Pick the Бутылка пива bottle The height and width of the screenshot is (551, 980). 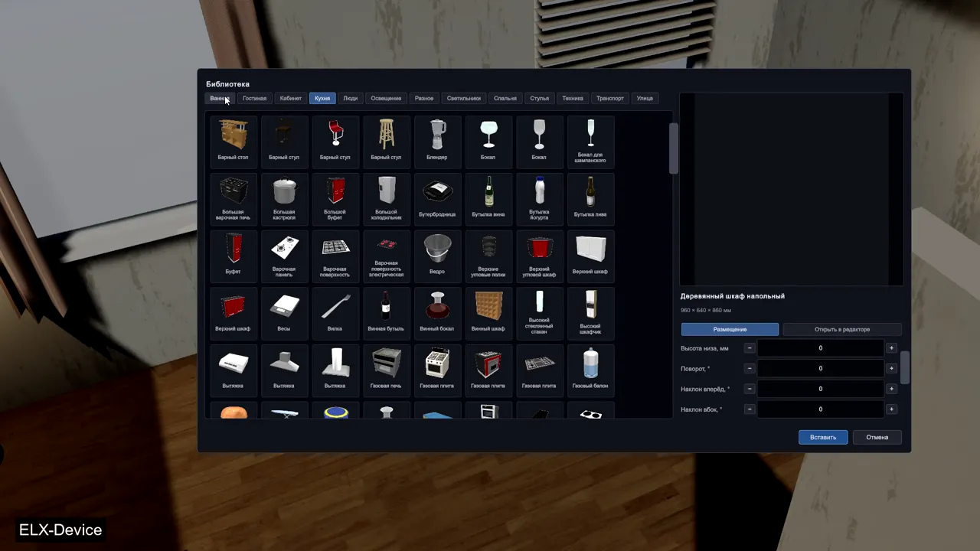click(590, 198)
